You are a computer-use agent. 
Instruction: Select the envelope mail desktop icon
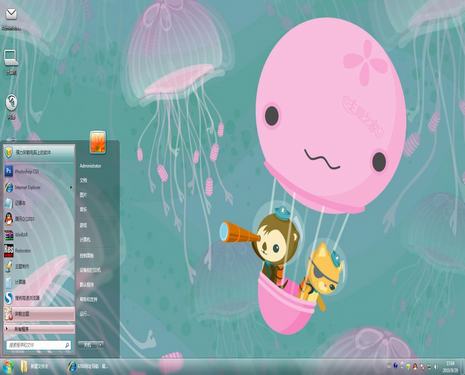tap(11, 14)
